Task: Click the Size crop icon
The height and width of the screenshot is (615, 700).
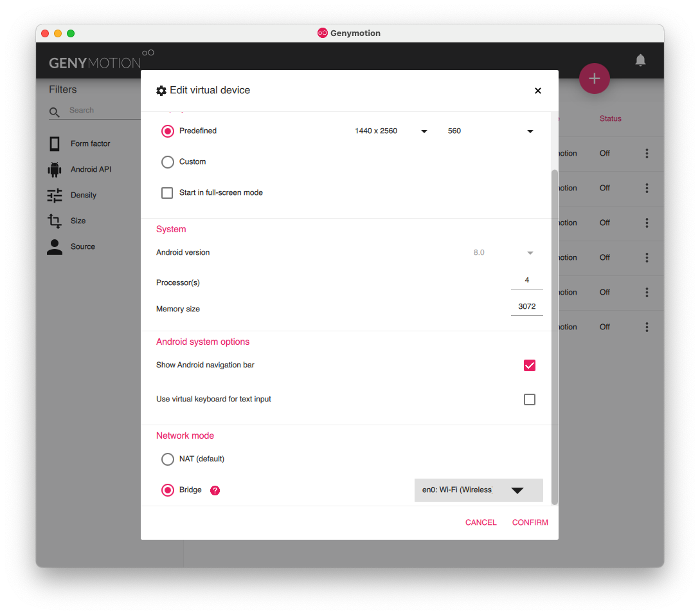Action: [x=55, y=221]
